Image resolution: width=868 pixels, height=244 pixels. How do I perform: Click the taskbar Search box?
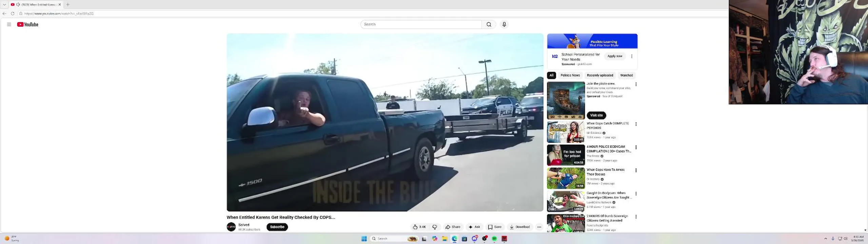click(x=394, y=239)
